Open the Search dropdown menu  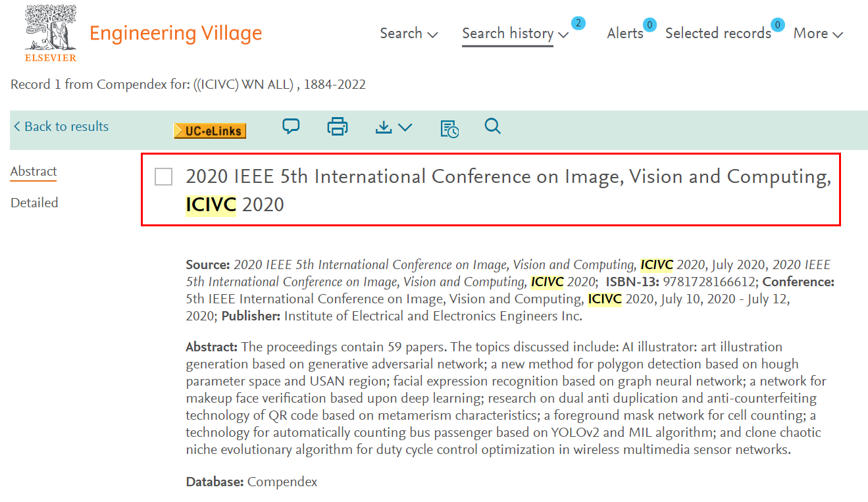coord(409,34)
